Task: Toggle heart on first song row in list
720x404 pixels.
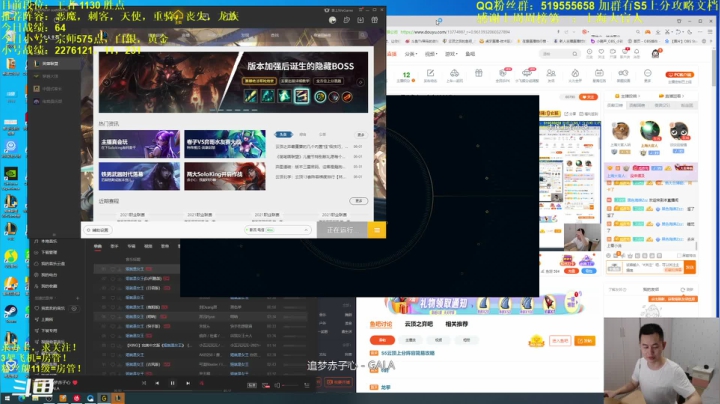Action: 113,269
